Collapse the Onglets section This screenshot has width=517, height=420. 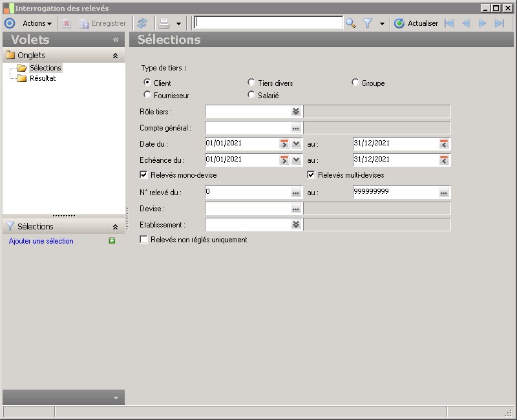[115, 56]
